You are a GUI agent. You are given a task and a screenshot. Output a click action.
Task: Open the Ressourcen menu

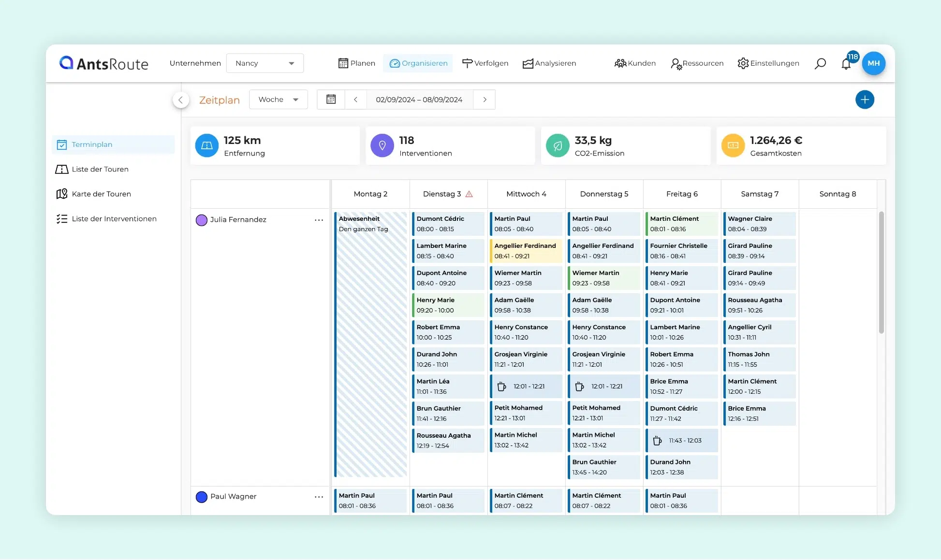[697, 63]
